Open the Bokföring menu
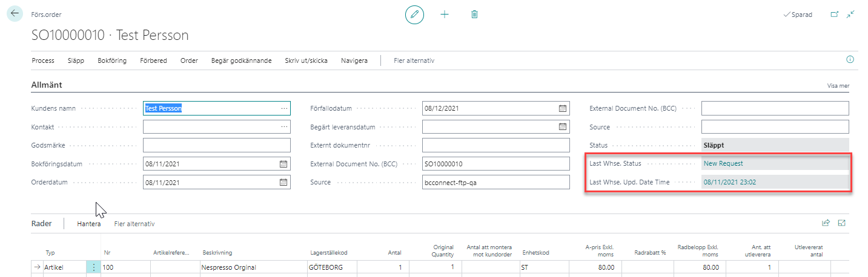The width and height of the screenshot is (868, 277). point(112,60)
